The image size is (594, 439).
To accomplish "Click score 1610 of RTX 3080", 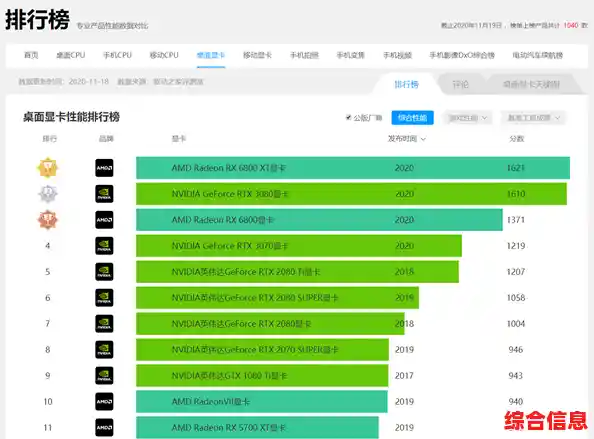I will [516, 194].
